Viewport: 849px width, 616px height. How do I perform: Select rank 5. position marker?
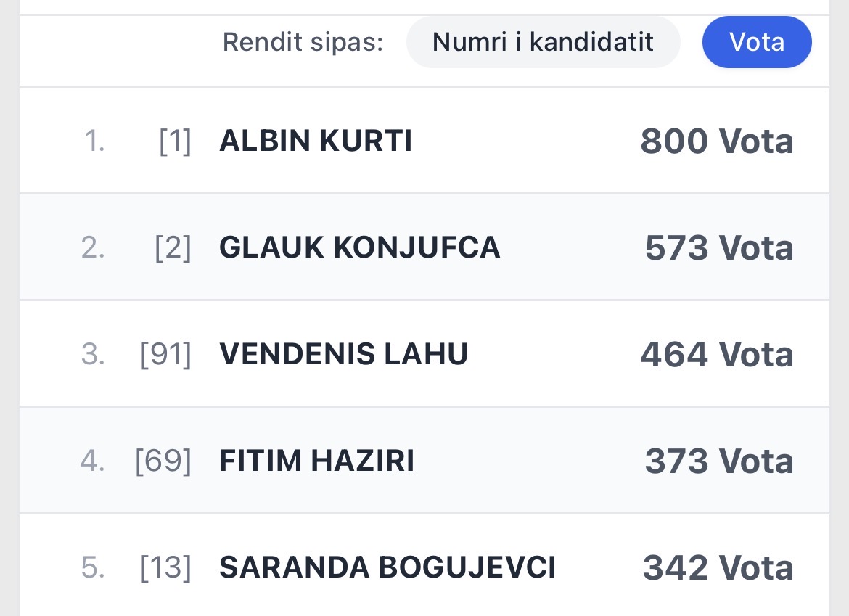point(93,567)
